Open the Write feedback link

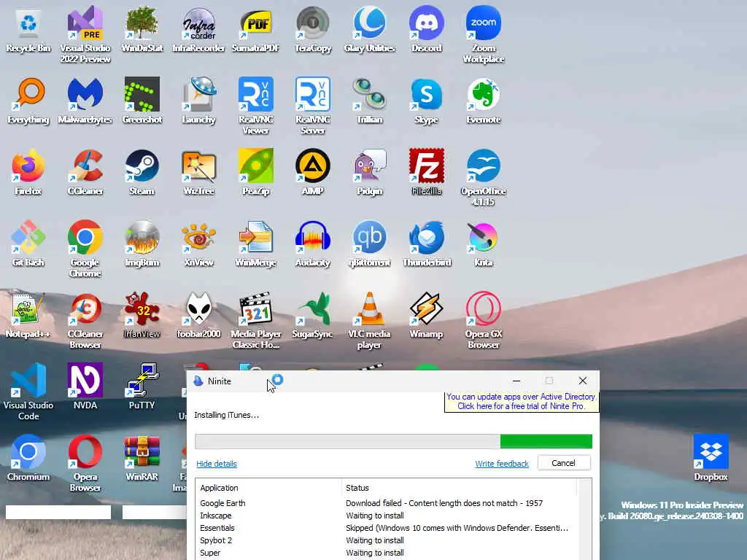pos(502,464)
